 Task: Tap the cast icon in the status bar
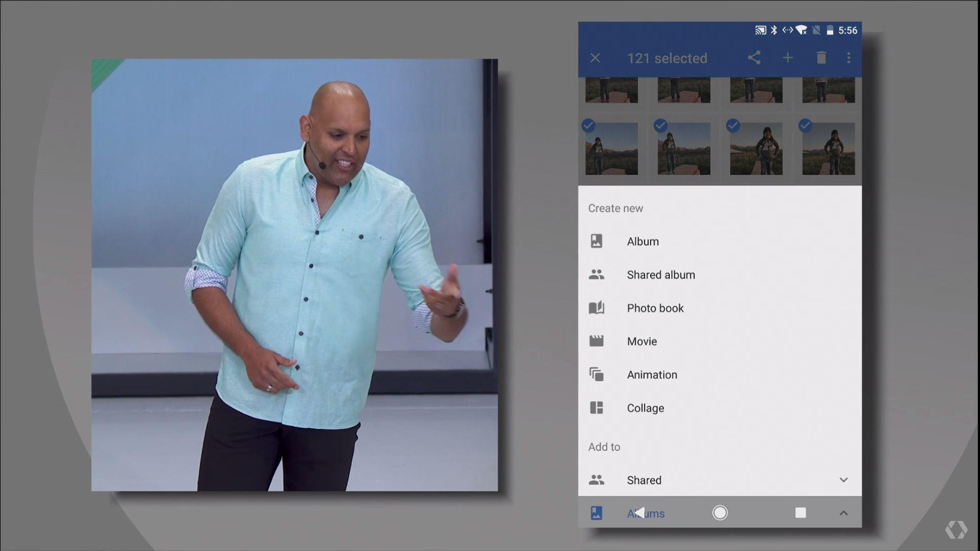pyautogui.click(x=761, y=30)
